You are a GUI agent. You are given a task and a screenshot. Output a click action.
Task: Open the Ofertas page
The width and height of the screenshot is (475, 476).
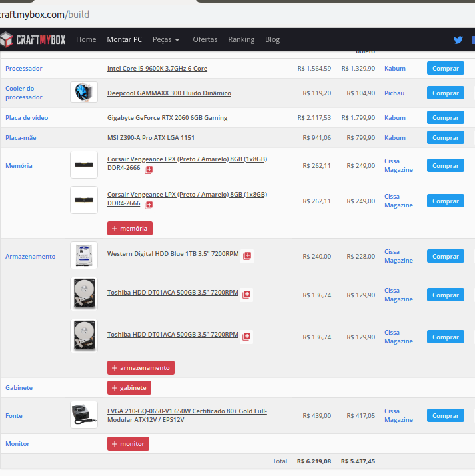(x=205, y=39)
